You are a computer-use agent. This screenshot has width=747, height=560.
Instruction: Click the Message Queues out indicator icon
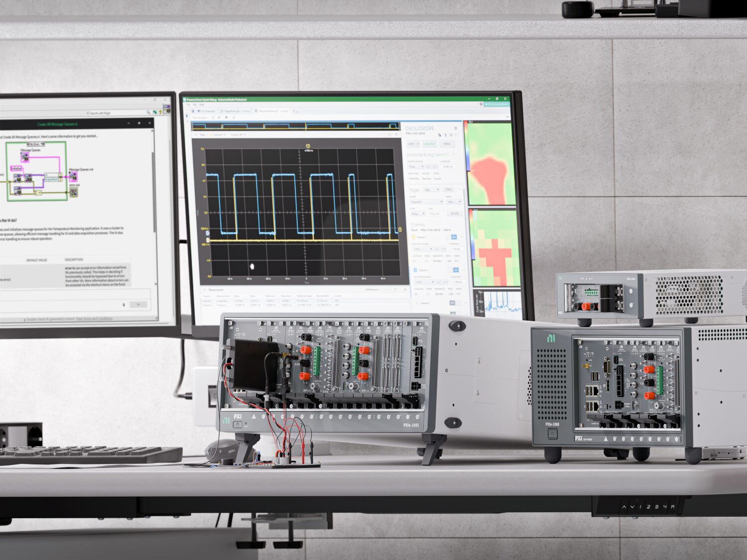[73, 176]
